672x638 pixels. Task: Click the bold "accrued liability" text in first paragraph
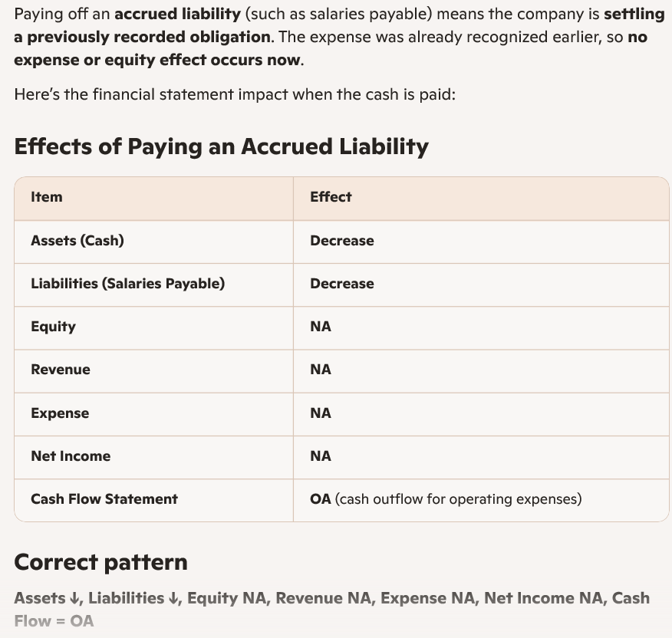pos(177,15)
